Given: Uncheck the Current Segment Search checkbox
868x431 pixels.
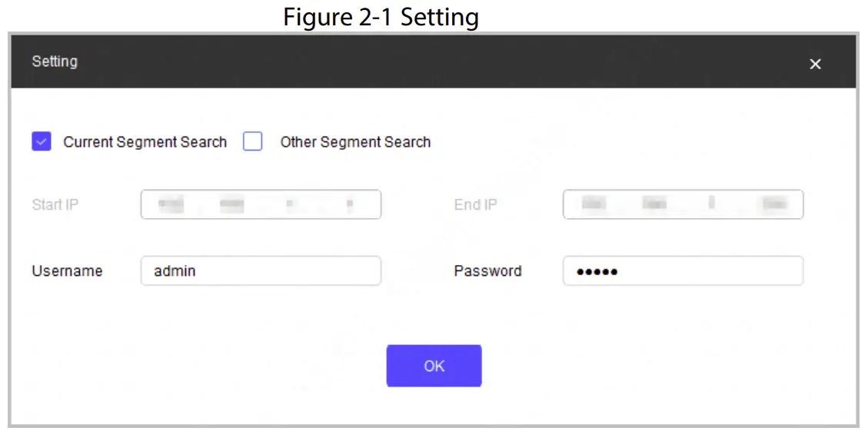Looking at the screenshot, I should tap(42, 142).
